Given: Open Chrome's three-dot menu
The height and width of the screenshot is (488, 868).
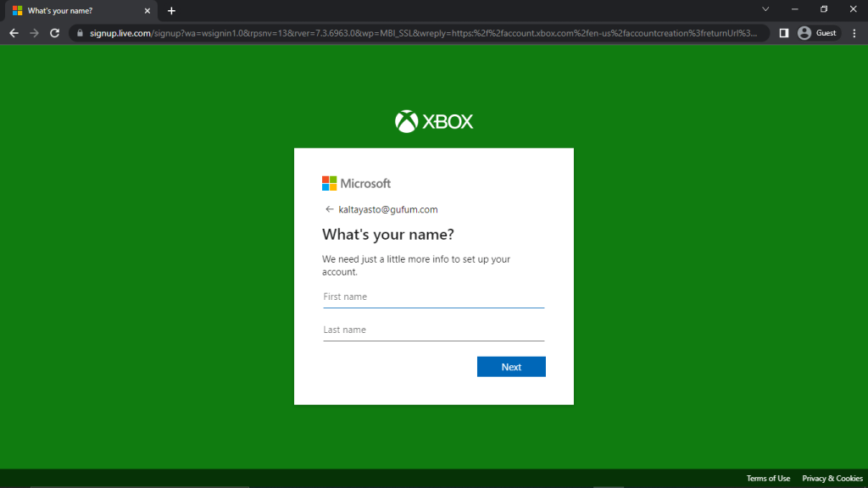Looking at the screenshot, I should coord(854,33).
